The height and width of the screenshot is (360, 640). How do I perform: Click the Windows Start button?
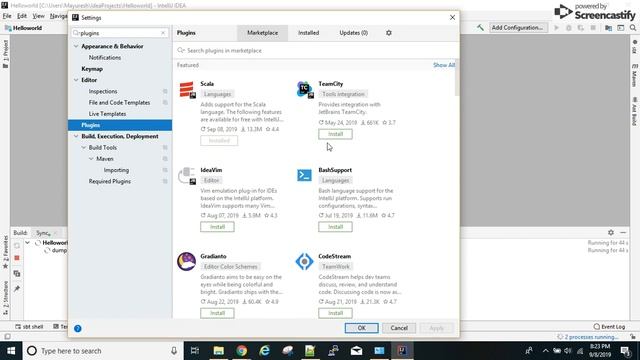click(x=11, y=351)
